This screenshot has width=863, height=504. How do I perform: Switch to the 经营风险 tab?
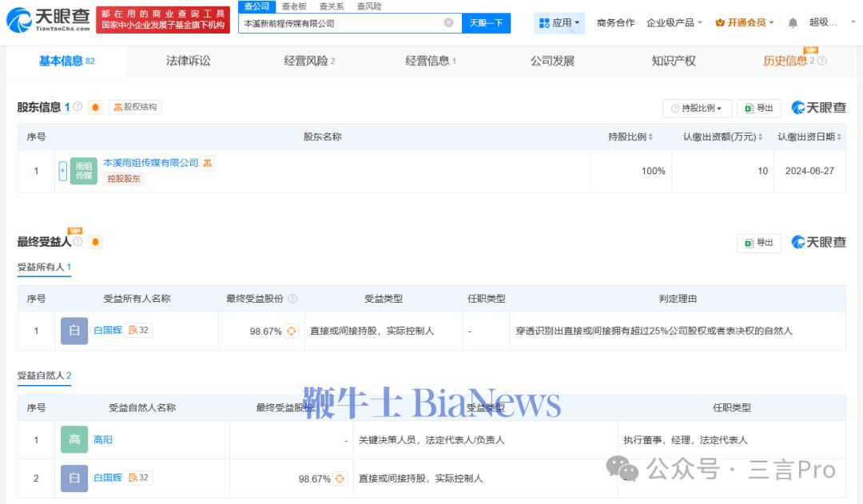click(x=309, y=61)
